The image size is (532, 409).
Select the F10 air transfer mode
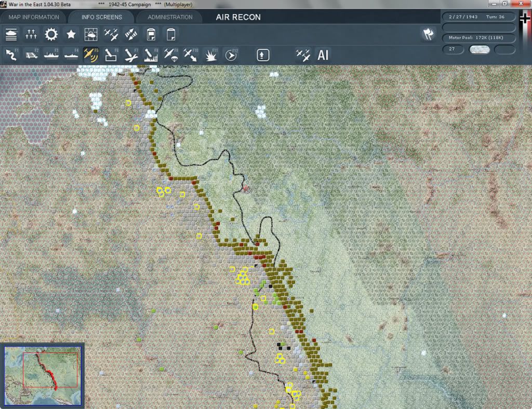coord(191,55)
